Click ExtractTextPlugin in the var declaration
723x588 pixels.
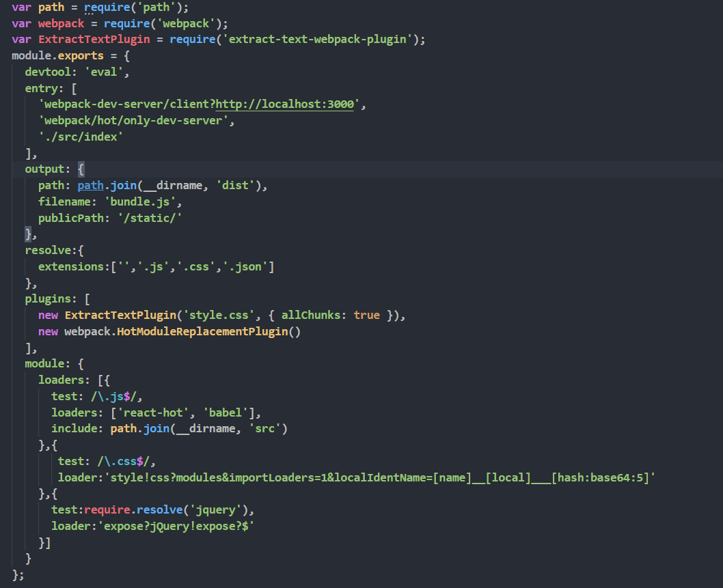click(94, 39)
